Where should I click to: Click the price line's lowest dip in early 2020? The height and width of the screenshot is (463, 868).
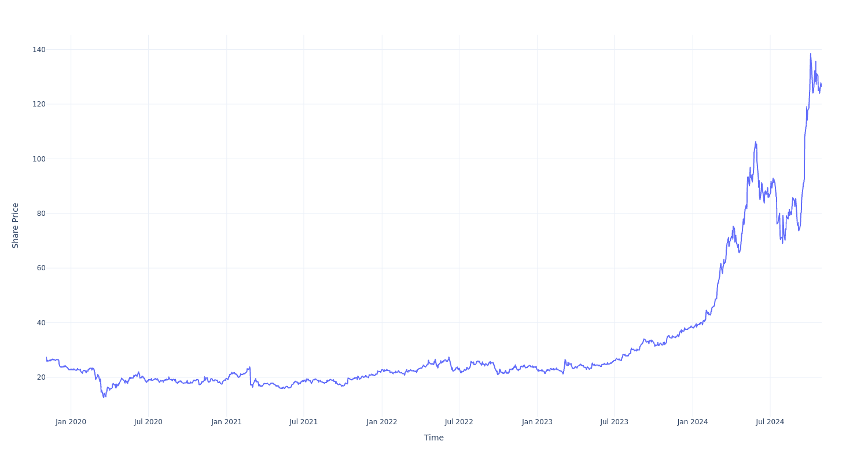tap(105, 397)
